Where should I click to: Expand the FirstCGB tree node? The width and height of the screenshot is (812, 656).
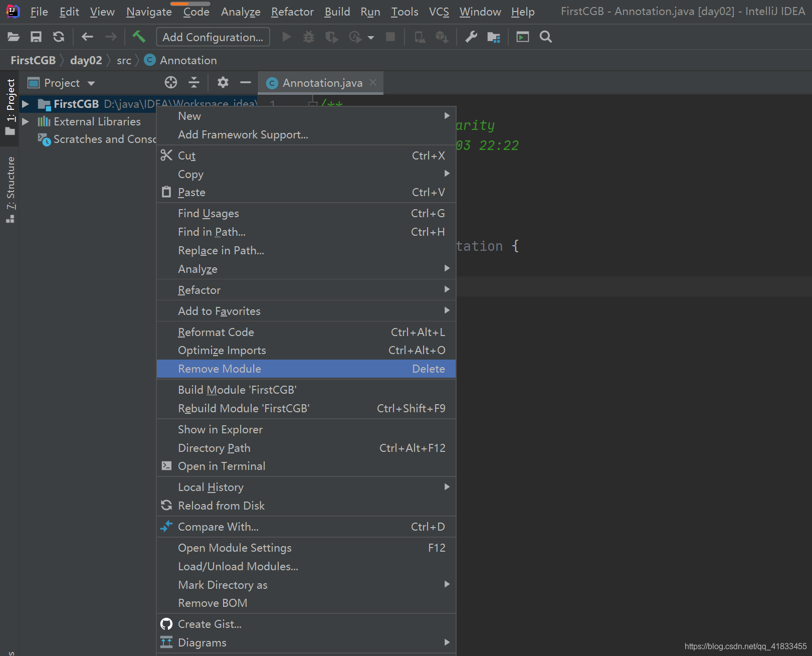click(25, 104)
